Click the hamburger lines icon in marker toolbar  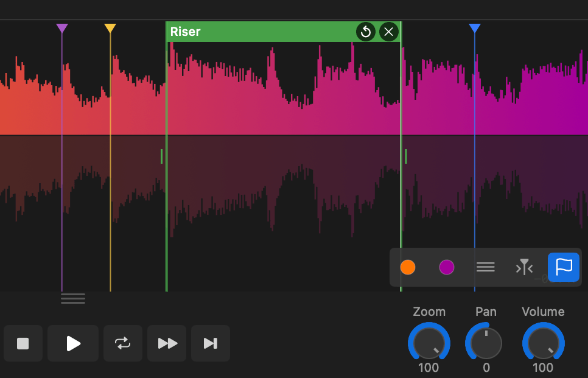coord(485,267)
